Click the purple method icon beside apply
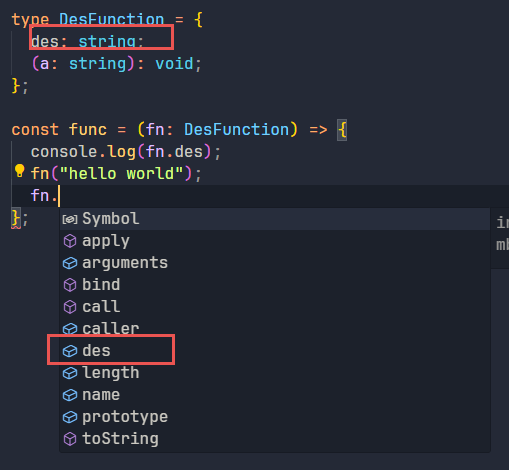Image resolution: width=509 pixels, height=470 pixels. (70, 241)
